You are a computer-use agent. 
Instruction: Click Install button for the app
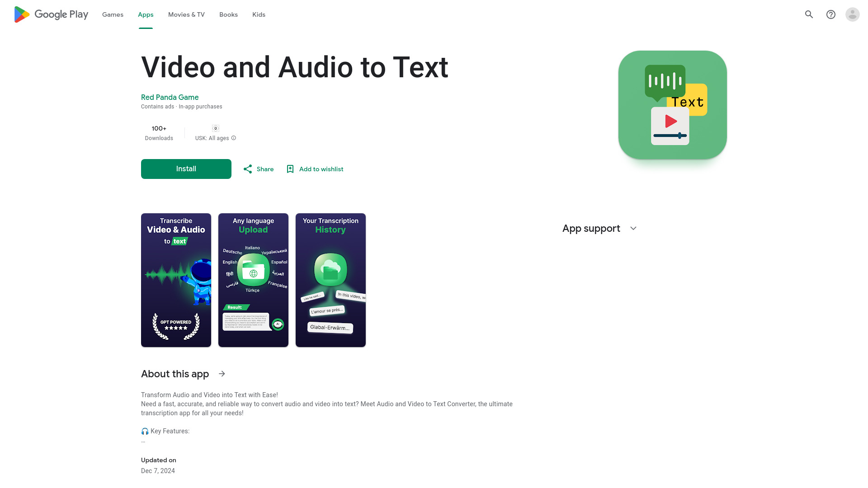point(186,169)
